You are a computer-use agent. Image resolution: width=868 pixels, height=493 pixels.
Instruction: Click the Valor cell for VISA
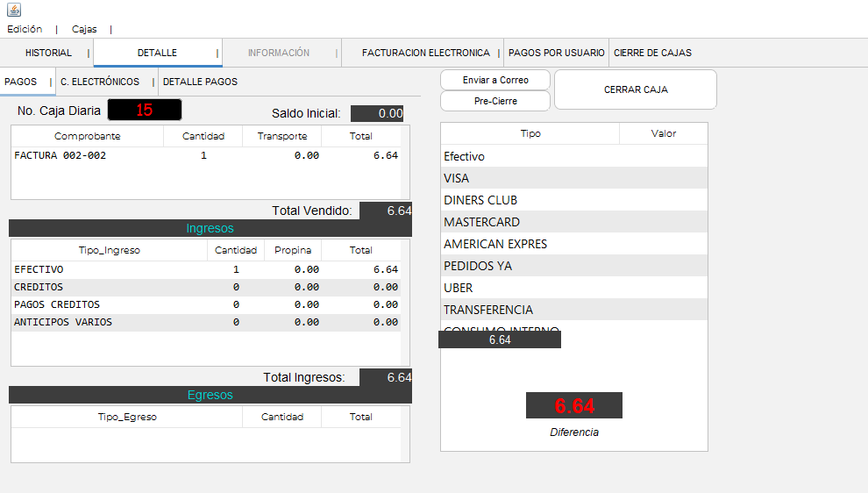coord(663,178)
